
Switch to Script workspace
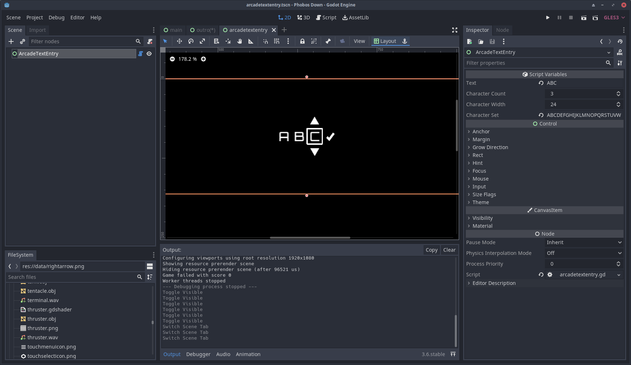pos(326,18)
